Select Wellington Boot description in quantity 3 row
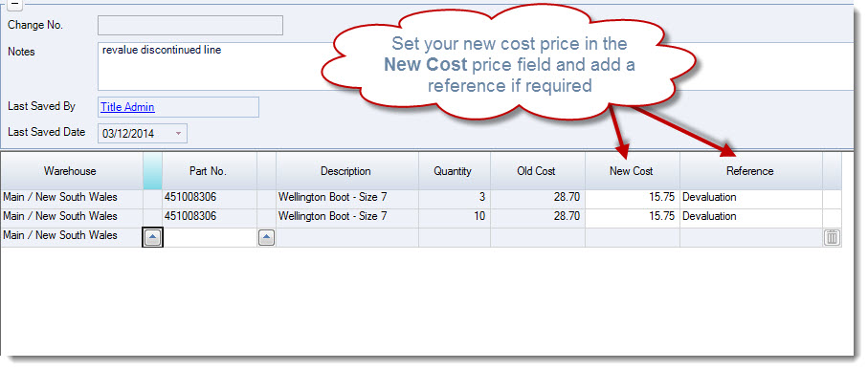 click(x=347, y=198)
